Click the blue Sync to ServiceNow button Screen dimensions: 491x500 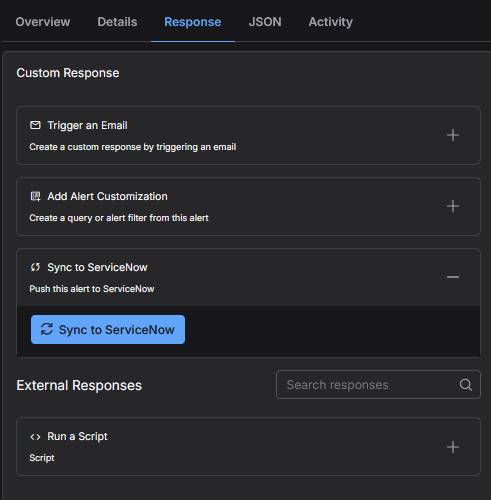[x=108, y=329]
